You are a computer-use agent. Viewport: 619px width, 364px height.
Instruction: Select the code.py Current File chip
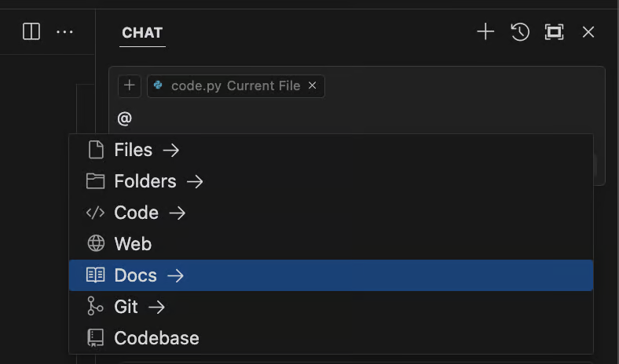tap(236, 86)
